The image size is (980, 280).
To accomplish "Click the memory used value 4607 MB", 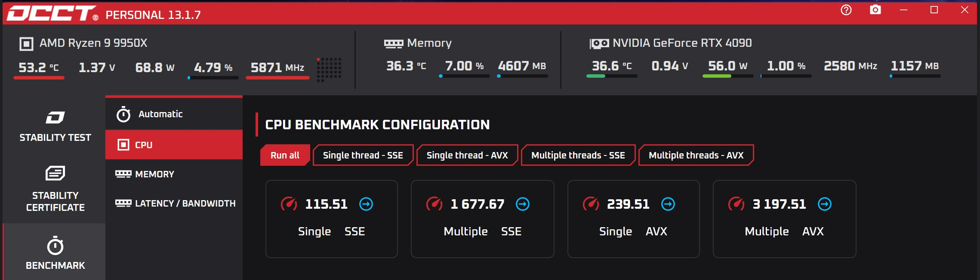I will (522, 66).
